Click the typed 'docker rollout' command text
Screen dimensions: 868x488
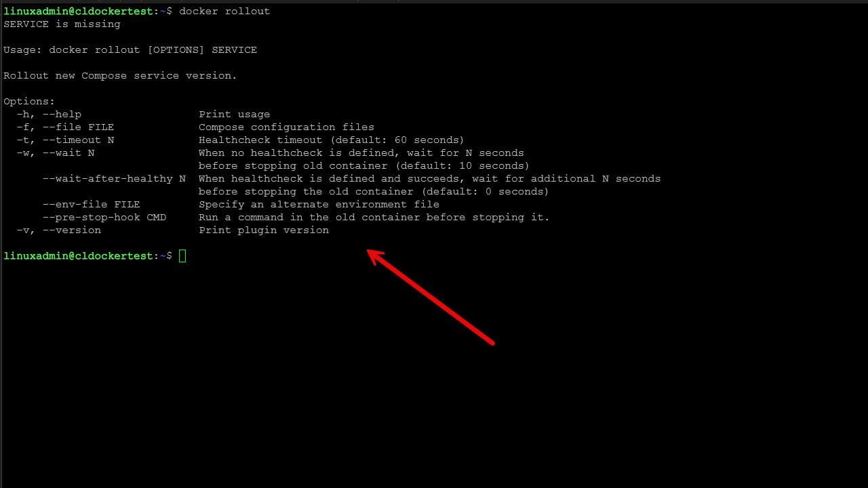coord(224,11)
